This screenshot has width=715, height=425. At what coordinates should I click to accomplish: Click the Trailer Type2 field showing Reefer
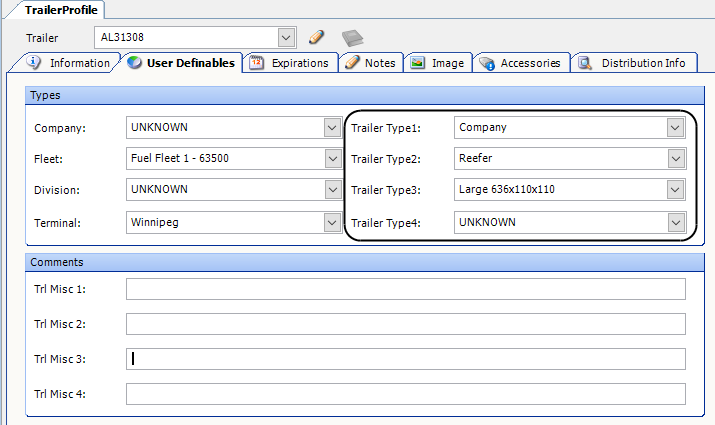570,159
